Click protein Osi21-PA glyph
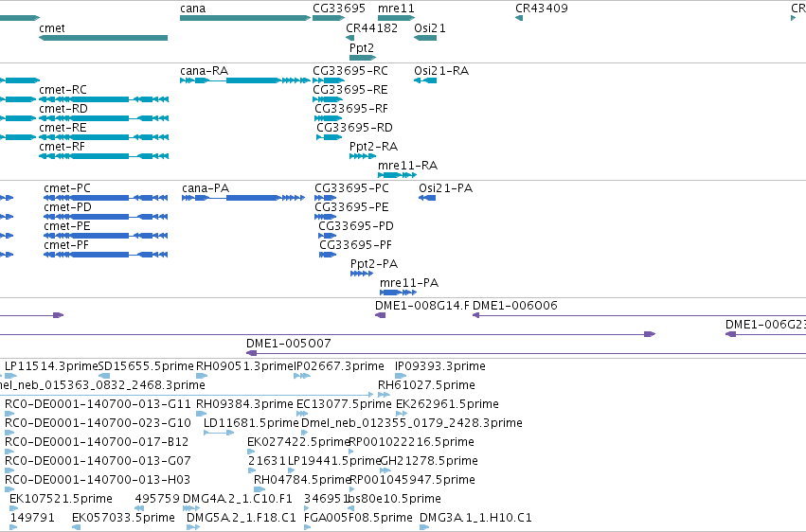Viewport: 806px width, 532px height. [427, 198]
